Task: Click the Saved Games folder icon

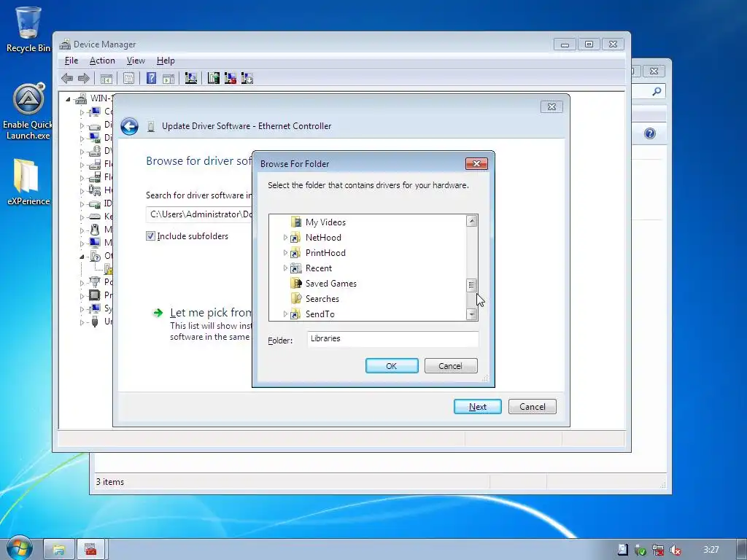Action: click(x=296, y=284)
